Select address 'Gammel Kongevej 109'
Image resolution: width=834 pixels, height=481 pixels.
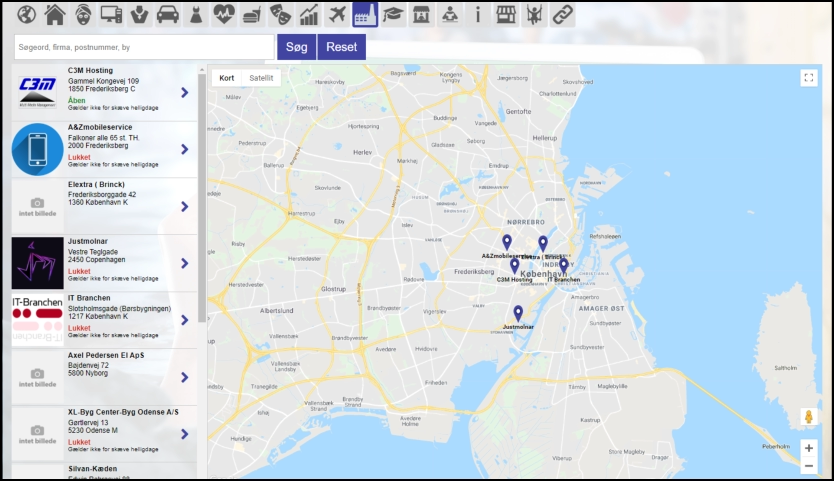(103, 81)
